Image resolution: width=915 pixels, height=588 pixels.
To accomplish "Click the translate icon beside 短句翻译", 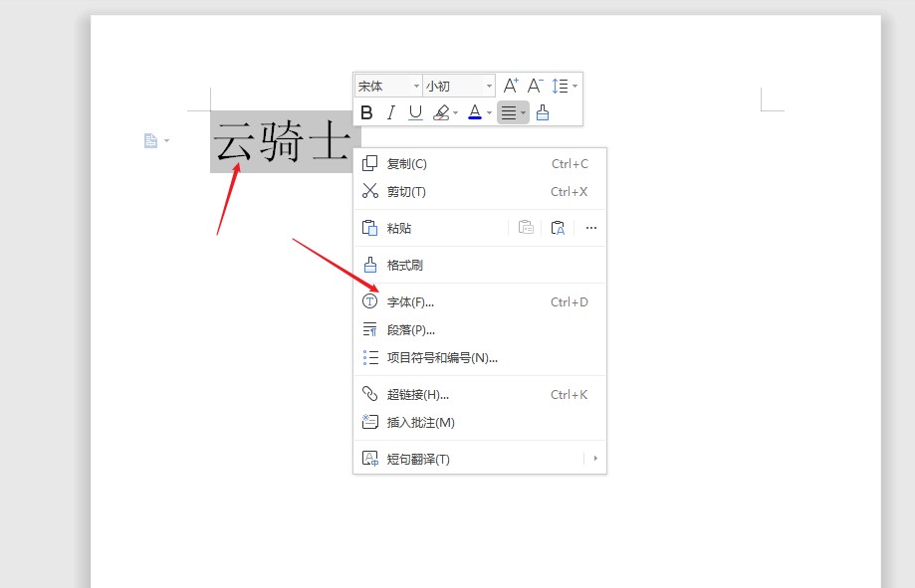I will [x=370, y=459].
